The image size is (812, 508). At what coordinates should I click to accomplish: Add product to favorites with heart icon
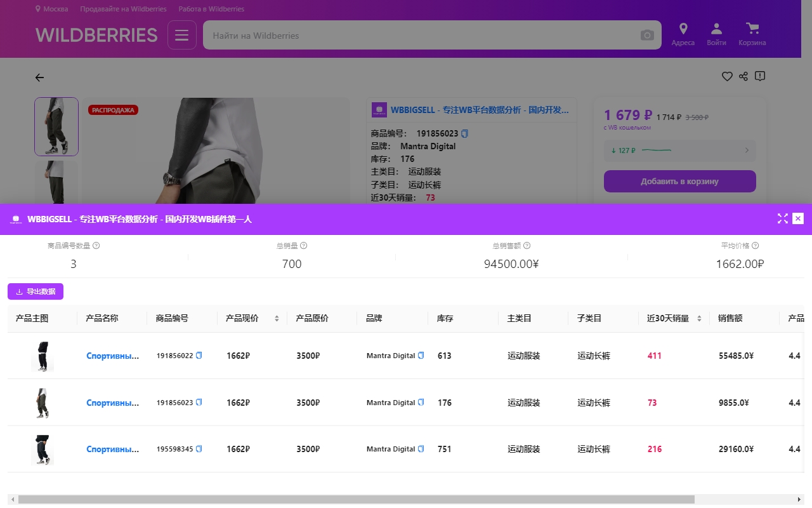coord(727,76)
